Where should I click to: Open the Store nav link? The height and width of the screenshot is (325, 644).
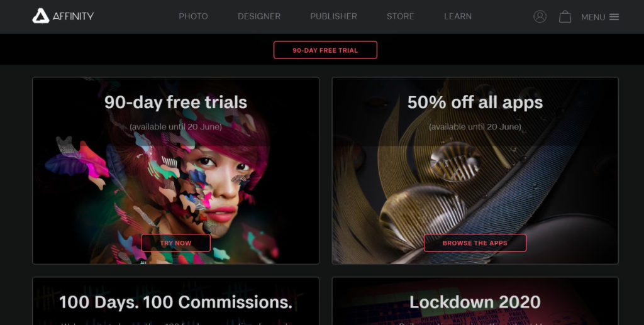401,16
